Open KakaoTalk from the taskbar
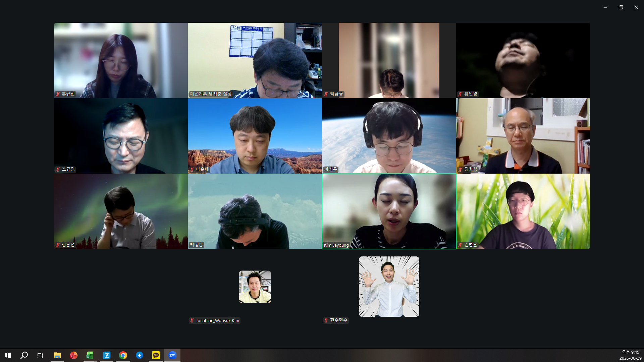The image size is (644, 362). [x=156, y=355]
